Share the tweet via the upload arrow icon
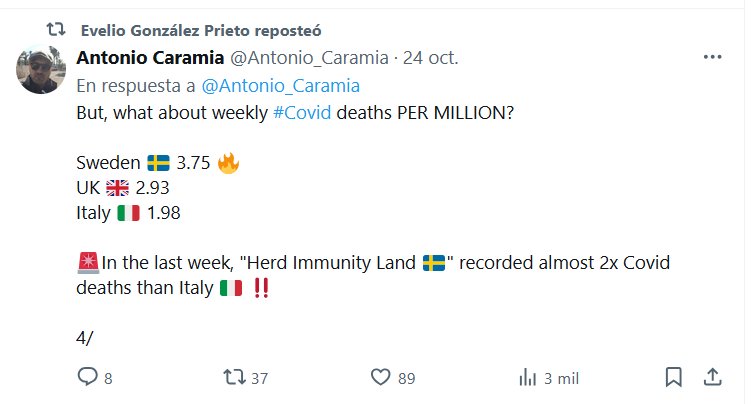 tap(712, 377)
